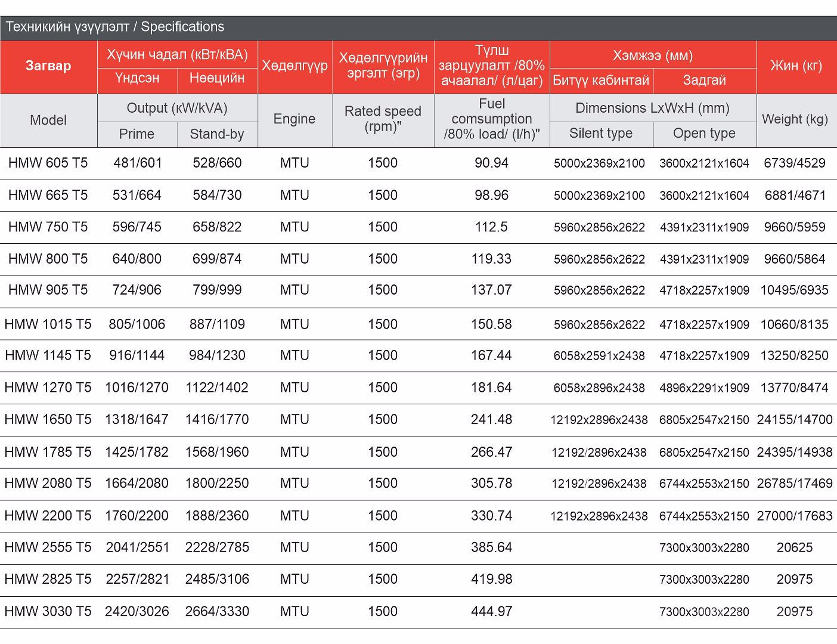Select the Stand-by sub-header cell
837x644 pixels.
click(x=217, y=134)
